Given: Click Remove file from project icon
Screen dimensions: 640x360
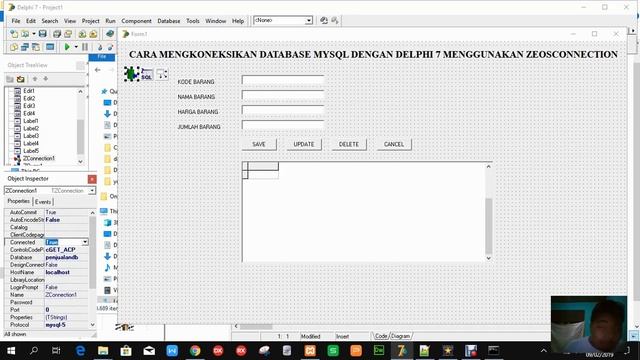Looking at the screenshot, I should (x=93, y=34).
